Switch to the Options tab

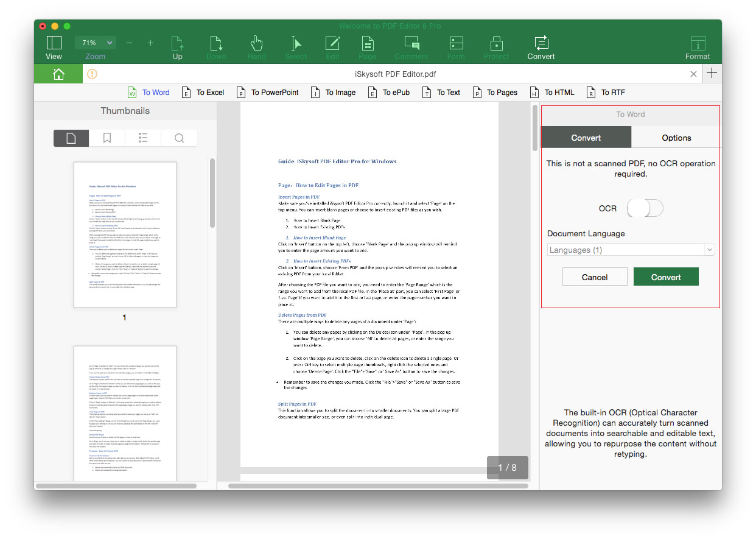(x=676, y=138)
